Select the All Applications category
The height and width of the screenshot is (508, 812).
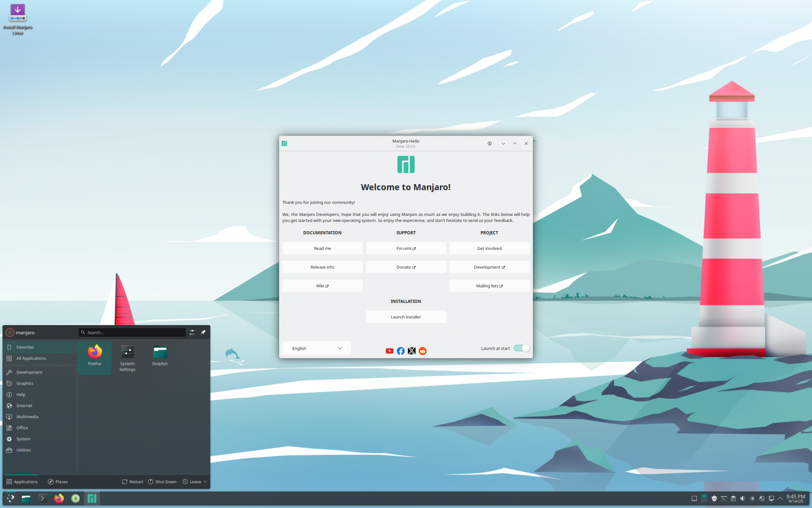click(31, 359)
